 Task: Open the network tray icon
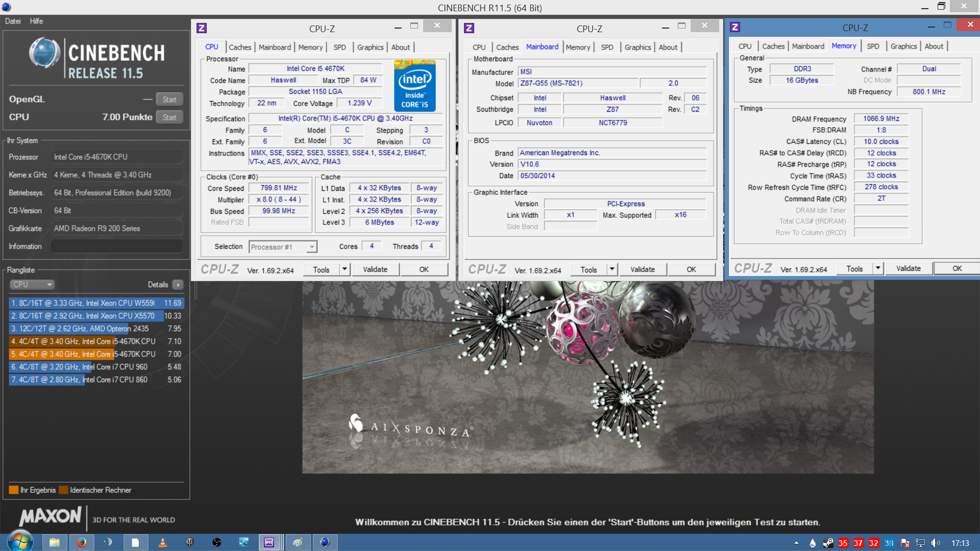920,543
